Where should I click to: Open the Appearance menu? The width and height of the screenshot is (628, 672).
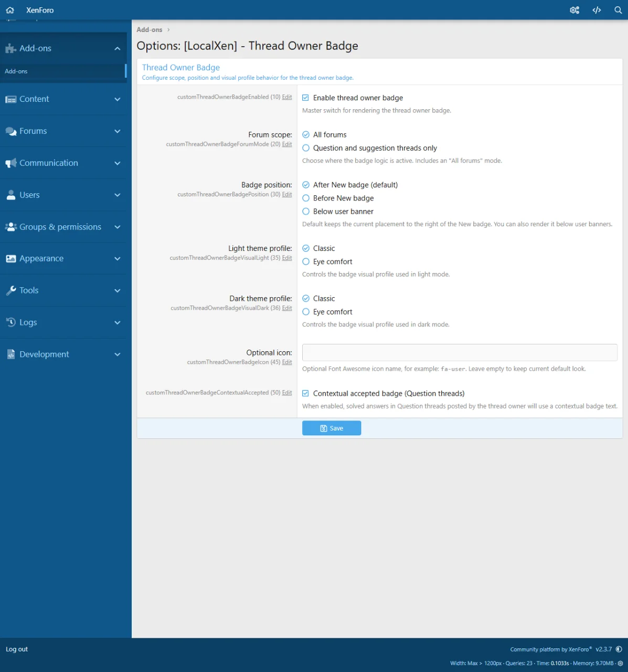pos(41,258)
